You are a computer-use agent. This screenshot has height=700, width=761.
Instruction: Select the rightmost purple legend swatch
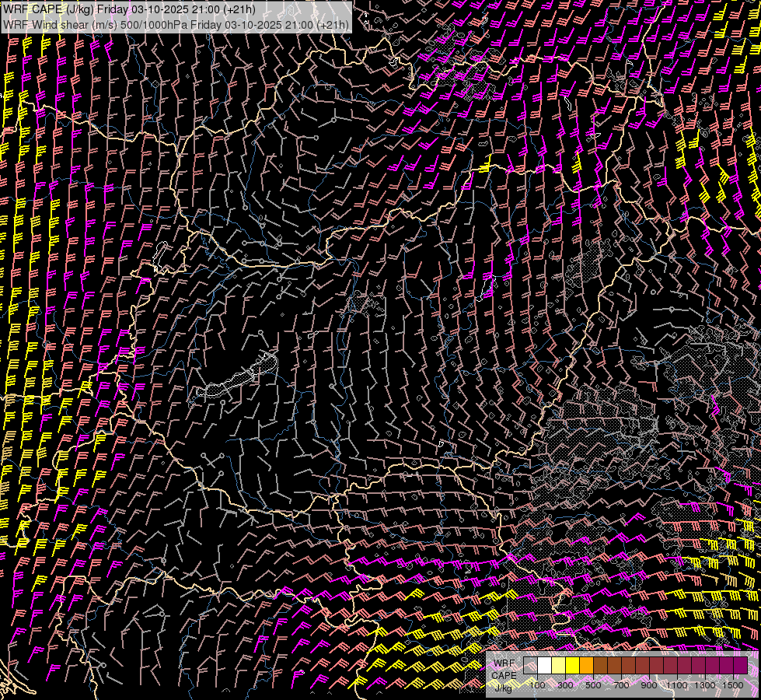point(740,666)
